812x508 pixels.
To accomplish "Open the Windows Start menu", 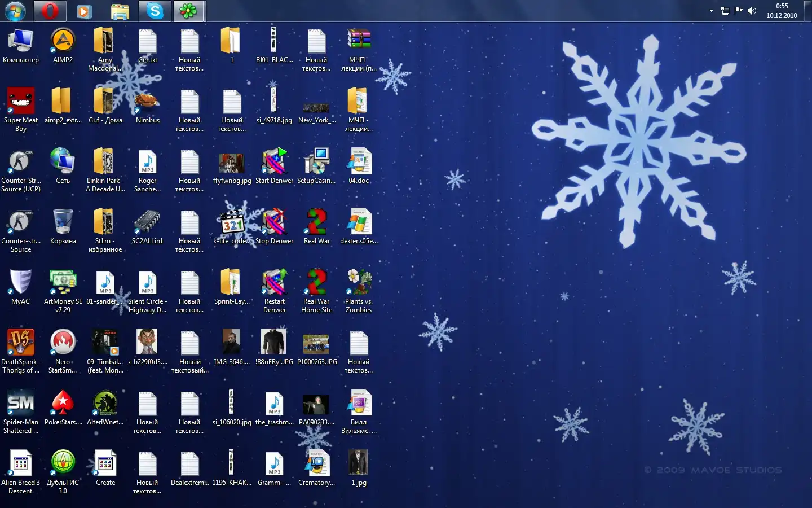I will pos(15,11).
